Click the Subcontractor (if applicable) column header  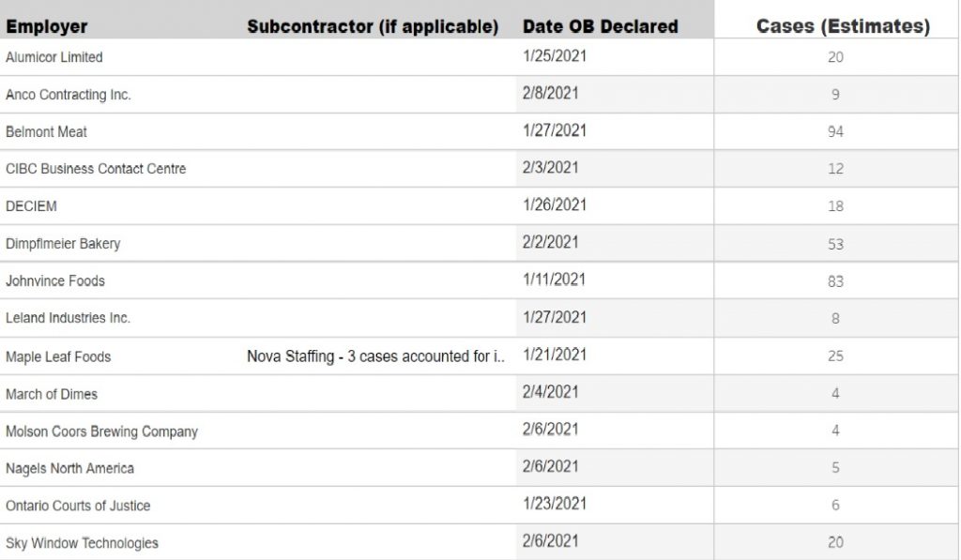coord(373,26)
